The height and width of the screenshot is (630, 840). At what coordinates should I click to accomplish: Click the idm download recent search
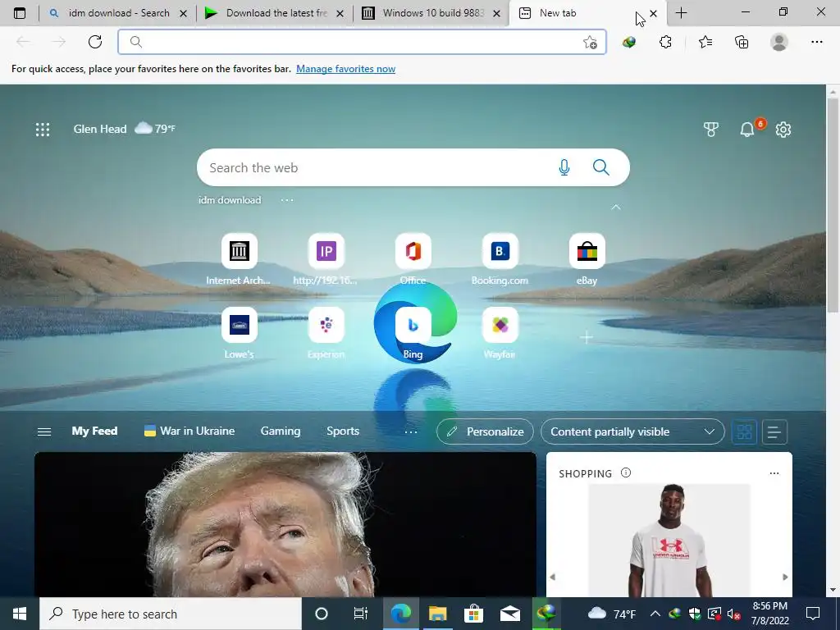pos(230,200)
